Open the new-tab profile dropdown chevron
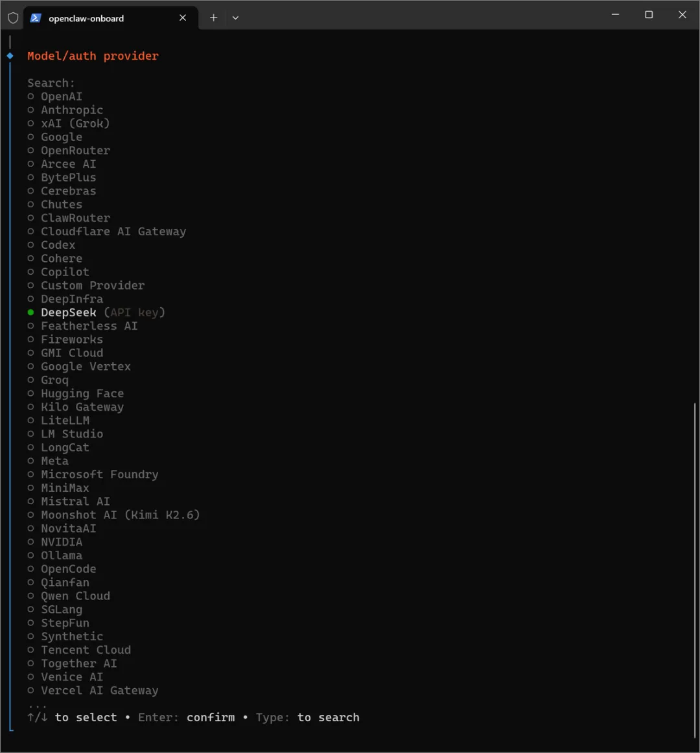Image resolution: width=700 pixels, height=753 pixels. coord(235,17)
